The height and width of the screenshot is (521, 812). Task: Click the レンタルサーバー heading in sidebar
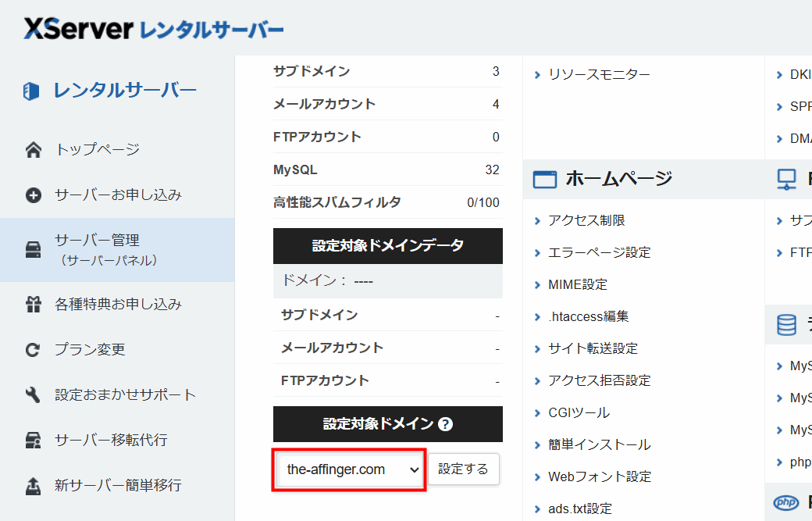coord(126,91)
